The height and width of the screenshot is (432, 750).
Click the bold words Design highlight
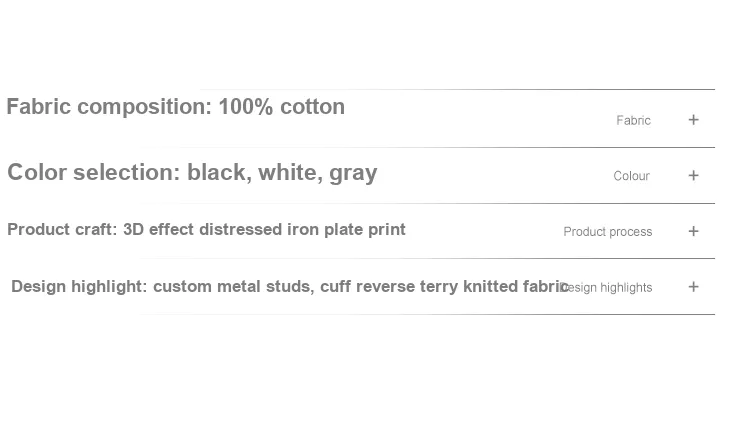(79, 286)
